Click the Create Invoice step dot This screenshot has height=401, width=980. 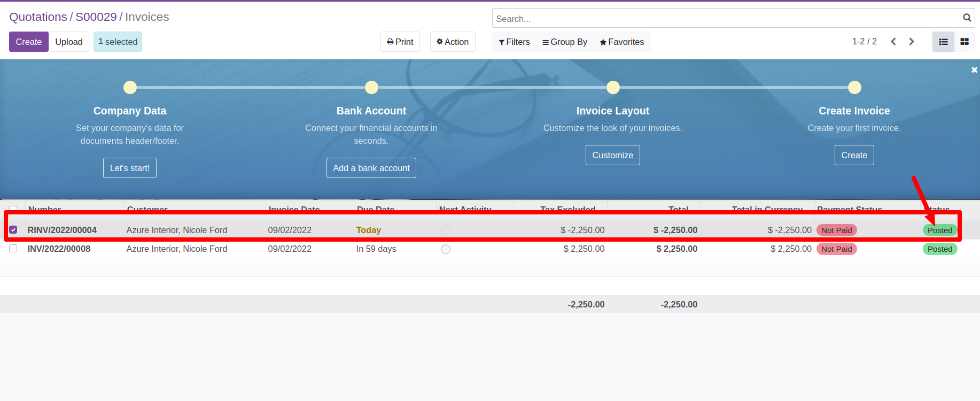[854, 87]
